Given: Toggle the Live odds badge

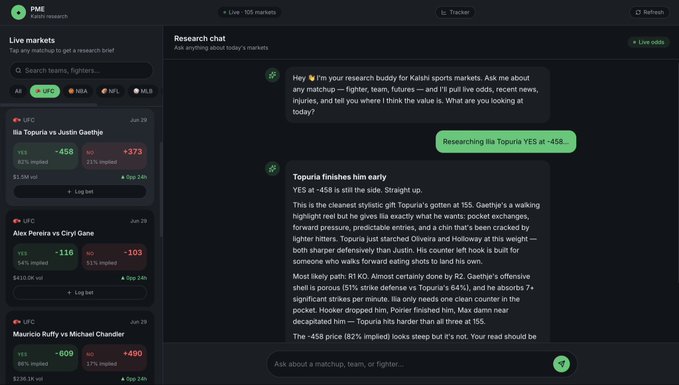Looking at the screenshot, I should [x=648, y=42].
